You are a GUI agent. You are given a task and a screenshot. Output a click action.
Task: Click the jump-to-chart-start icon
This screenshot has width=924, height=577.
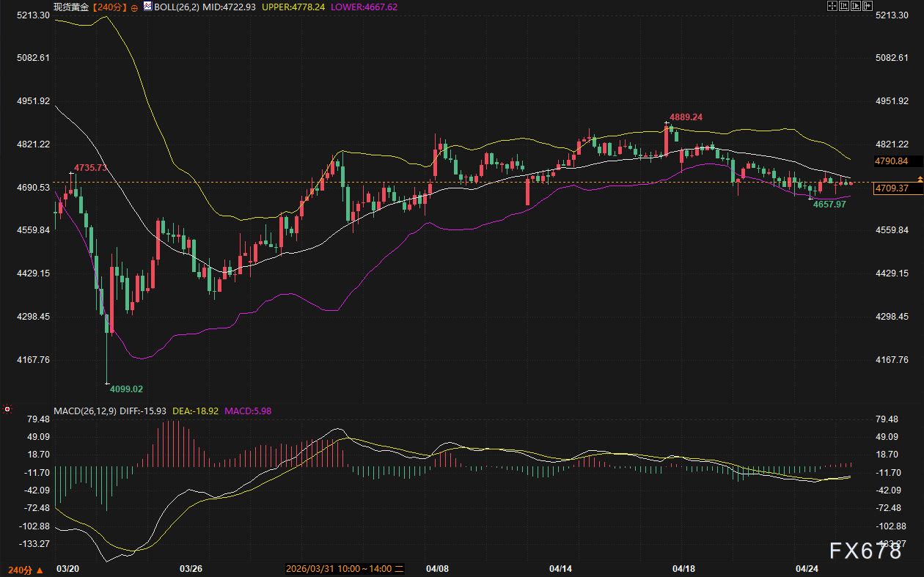coord(844,7)
